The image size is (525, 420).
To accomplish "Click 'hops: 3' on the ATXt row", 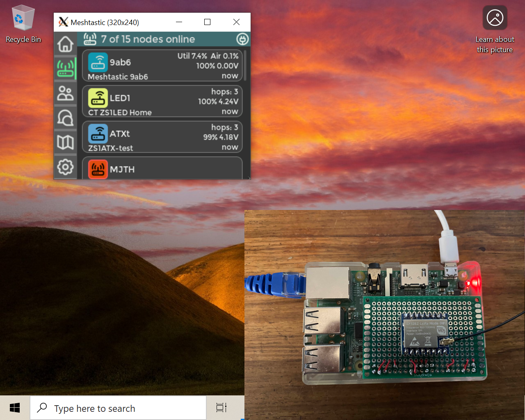I will pyautogui.click(x=224, y=127).
